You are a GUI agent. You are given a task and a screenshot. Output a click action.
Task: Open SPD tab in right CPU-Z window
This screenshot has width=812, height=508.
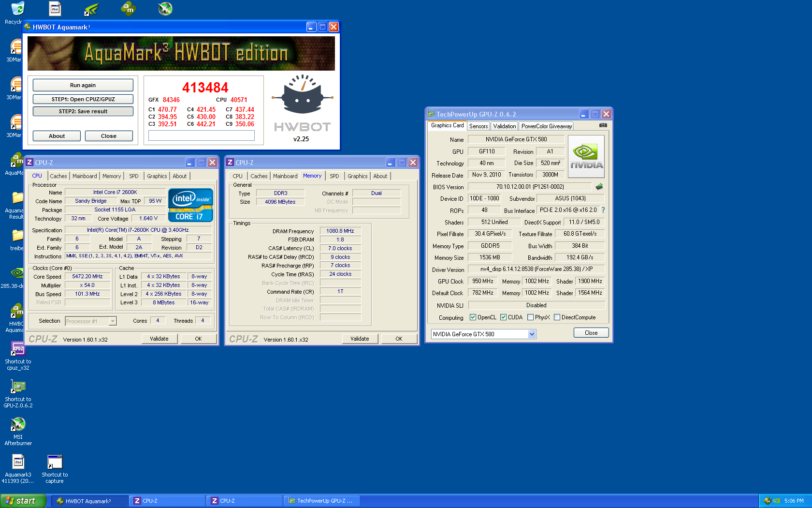click(334, 176)
